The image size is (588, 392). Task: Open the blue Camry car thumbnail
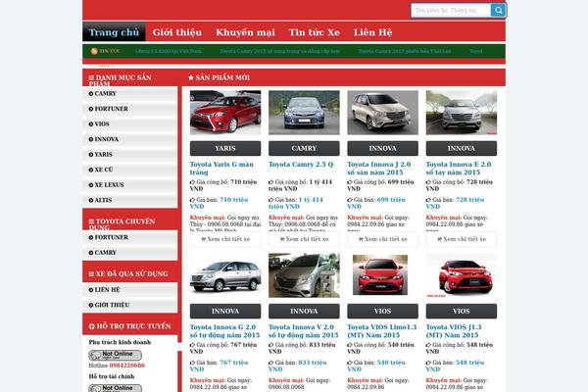[304, 113]
